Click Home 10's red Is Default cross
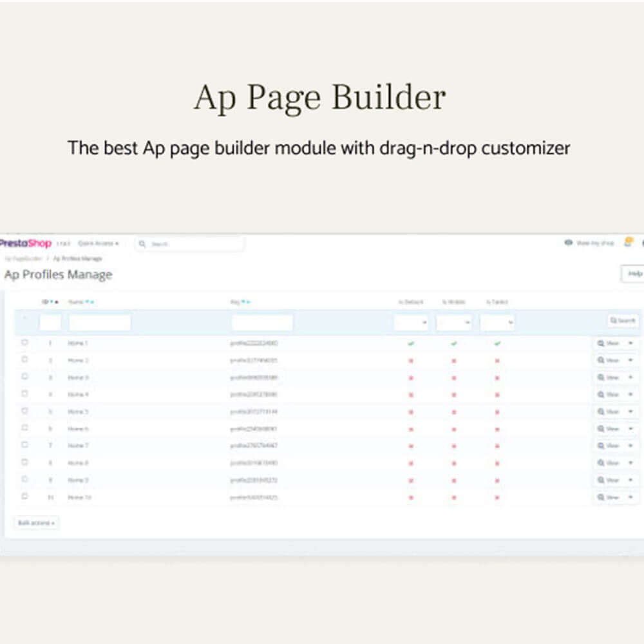The width and height of the screenshot is (644, 644). pyautogui.click(x=411, y=497)
